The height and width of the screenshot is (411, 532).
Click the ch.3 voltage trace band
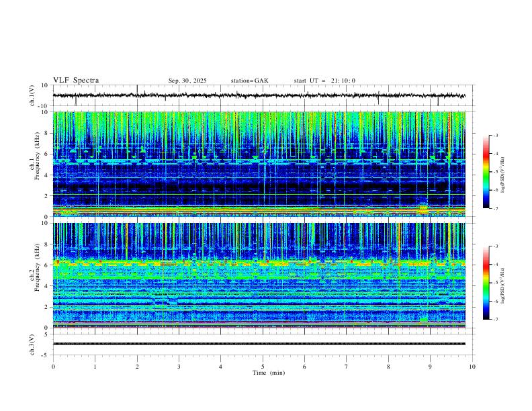click(259, 344)
